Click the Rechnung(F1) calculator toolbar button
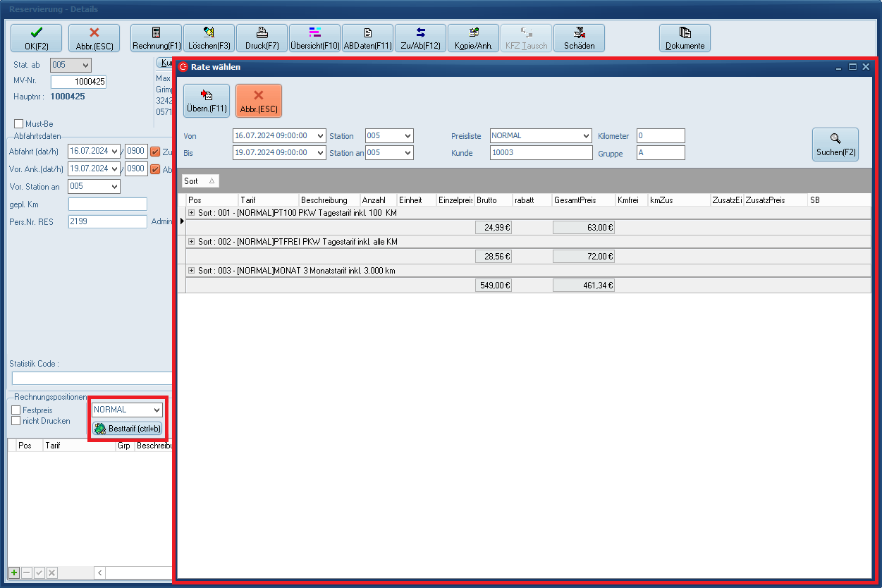This screenshot has width=882, height=588. pyautogui.click(x=156, y=38)
